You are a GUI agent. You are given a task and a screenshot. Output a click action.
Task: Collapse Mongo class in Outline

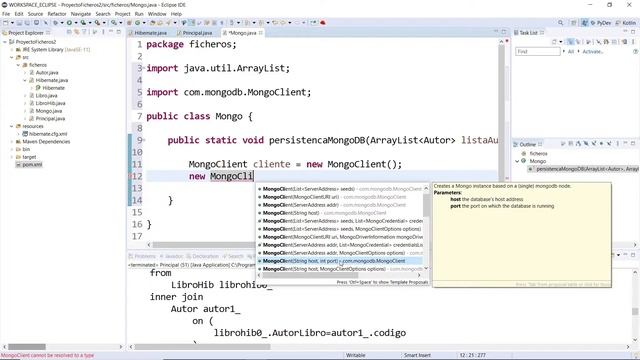pyautogui.click(x=517, y=161)
